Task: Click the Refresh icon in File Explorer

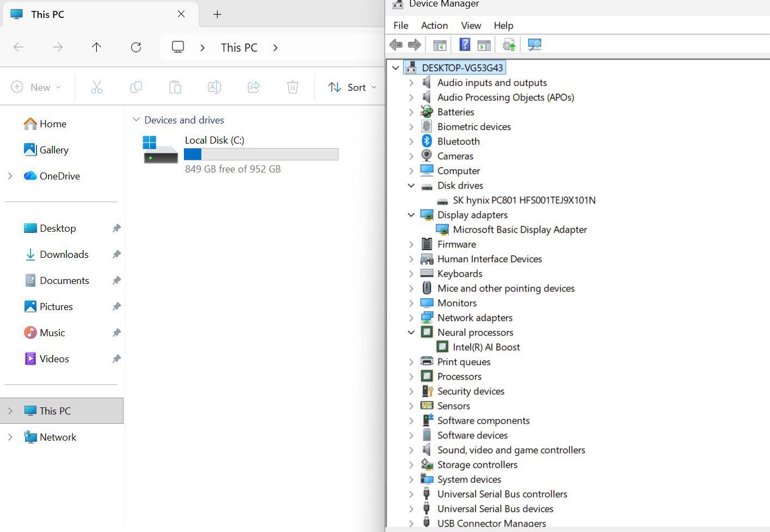Action: pyautogui.click(x=136, y=47)
